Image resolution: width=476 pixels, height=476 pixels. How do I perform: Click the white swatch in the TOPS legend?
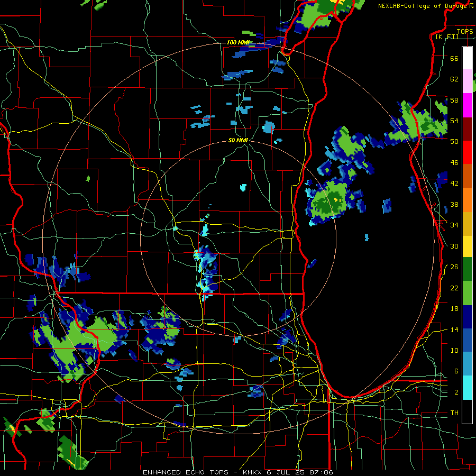(467, 58)
